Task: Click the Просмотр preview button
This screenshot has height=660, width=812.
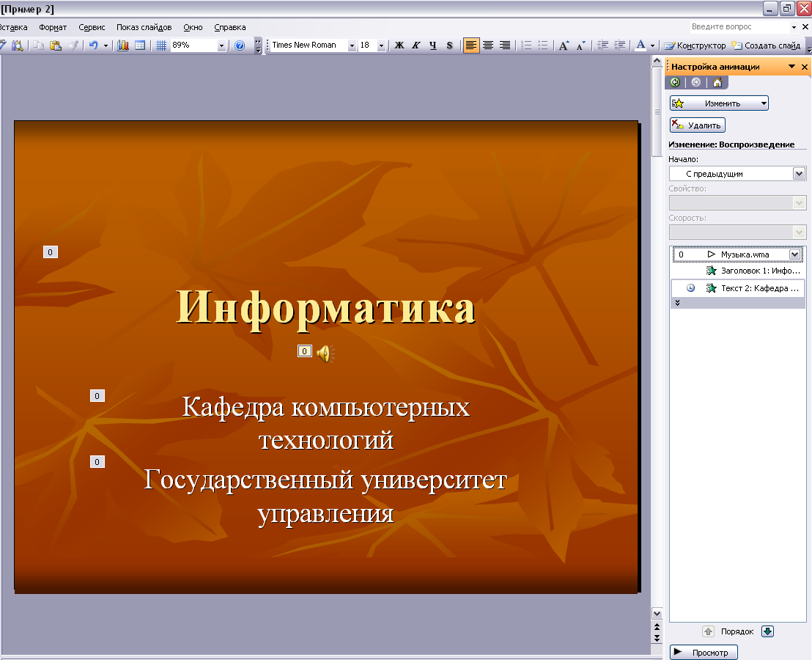Action: pyautogui.click(x=704, y=652)
